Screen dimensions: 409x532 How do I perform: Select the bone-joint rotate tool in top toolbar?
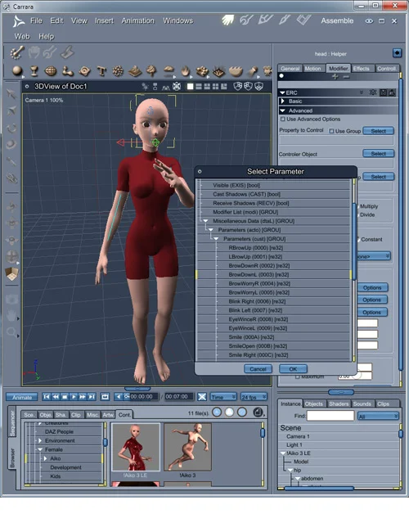coord(17,52)
